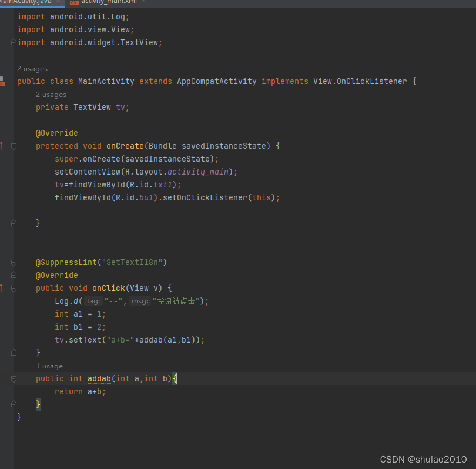Click the private TextView tv field declaration
Image resolution: width=476 pixels, height=469 pixels.
[x=83, y=107]
